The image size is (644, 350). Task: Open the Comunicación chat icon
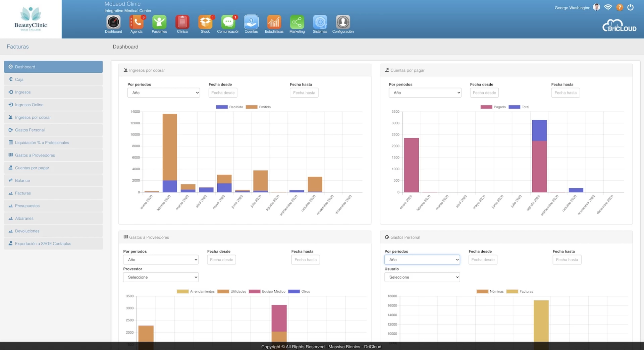[228, 22]
